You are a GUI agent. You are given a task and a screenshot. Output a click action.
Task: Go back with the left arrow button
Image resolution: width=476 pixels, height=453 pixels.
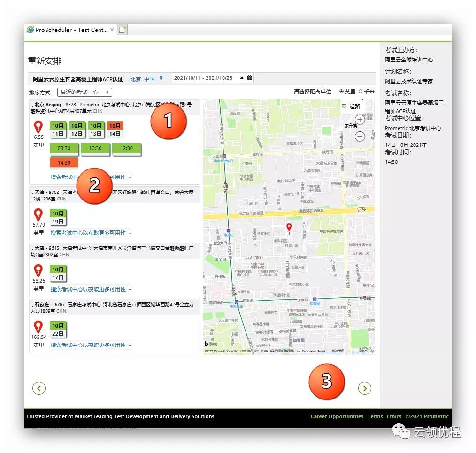(39, 388)
